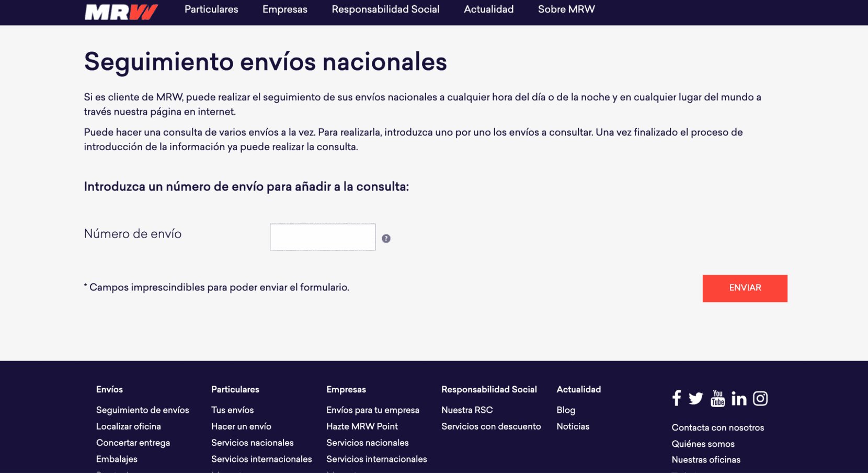Image resolution: width=868 pixels, height=473 pixels.
Task: Open Concertar entrega footer link
Action: click(133, 443)
